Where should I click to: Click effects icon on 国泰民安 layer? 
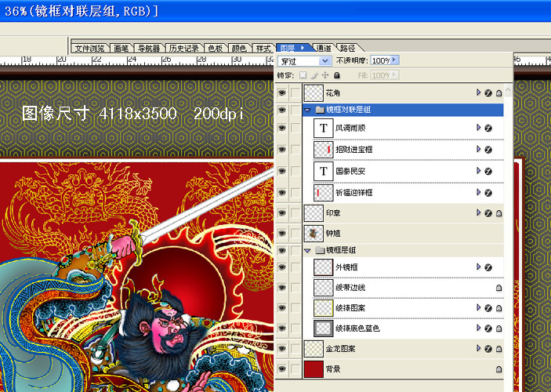click(488, 171)
